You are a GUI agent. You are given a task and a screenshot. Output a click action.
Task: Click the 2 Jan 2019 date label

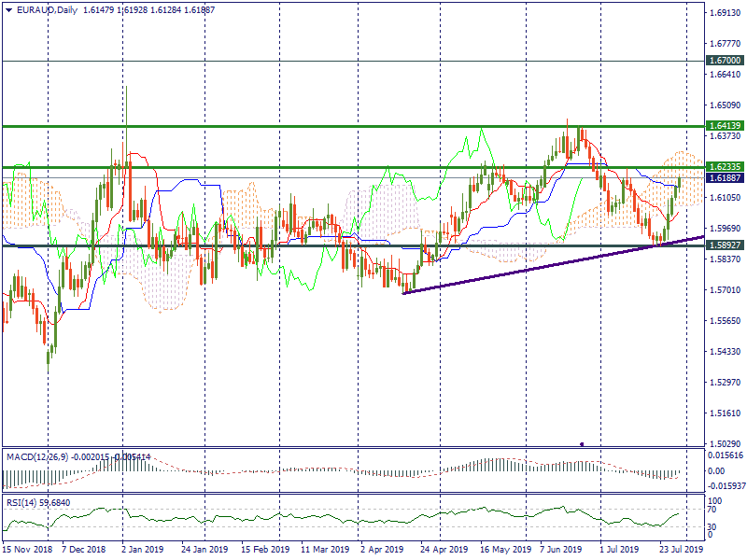pyautogui.click(x=142, y=550)
